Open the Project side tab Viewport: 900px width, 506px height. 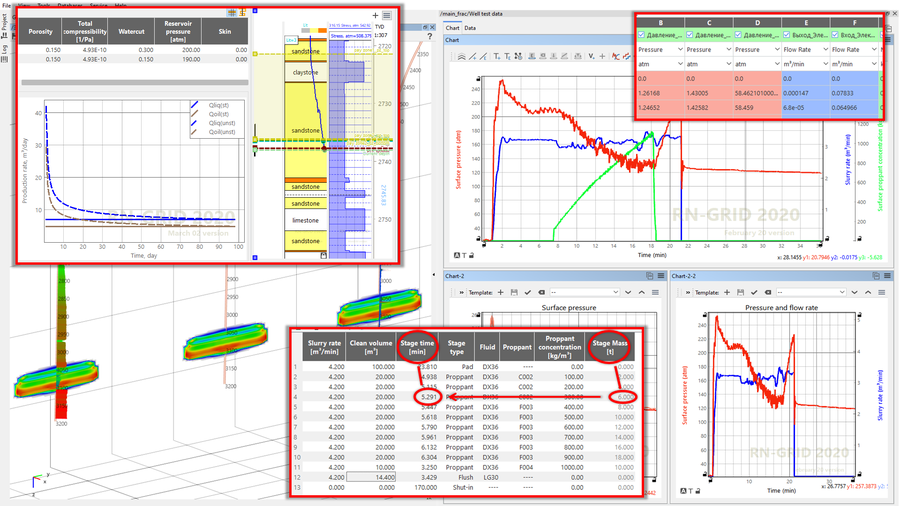click(x=4, y=22)
